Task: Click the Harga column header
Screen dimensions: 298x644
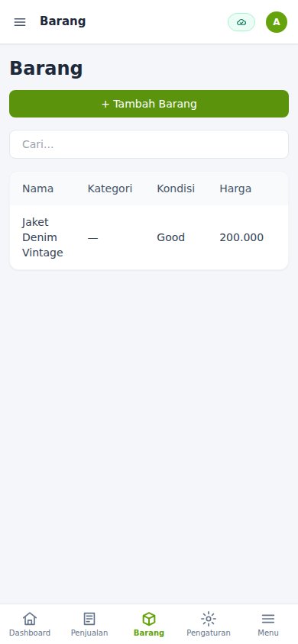Action: coord(235,188)
